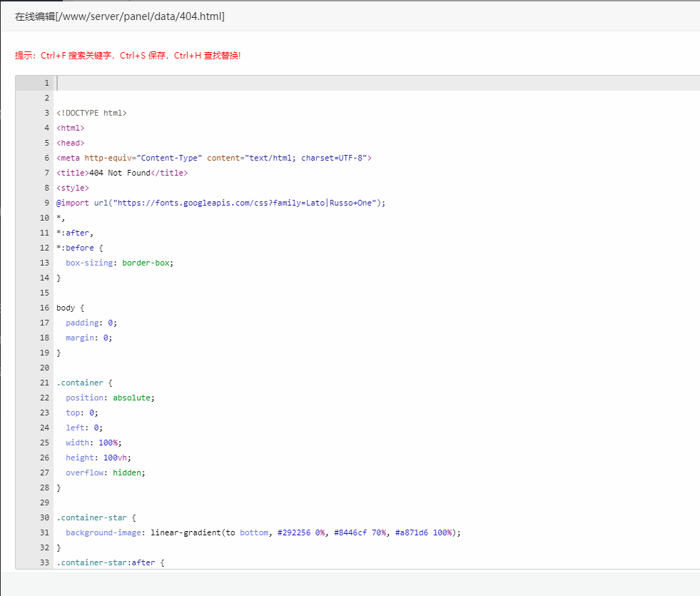Click the top: 0; line
This screenshot has height=596, width=700.
point(81,413)
